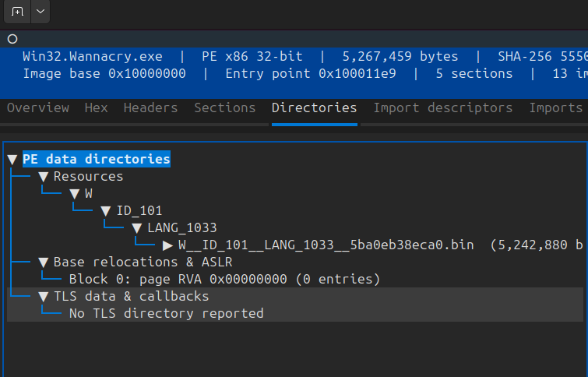Select Block 0: page RVA 0x00000000 row
The image size is (588, 377).
(x=224, y=279)
